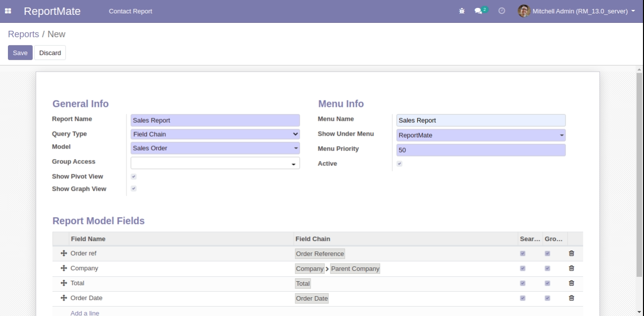
Task: Open the apps grid menu icon
Action: (8, 11)
